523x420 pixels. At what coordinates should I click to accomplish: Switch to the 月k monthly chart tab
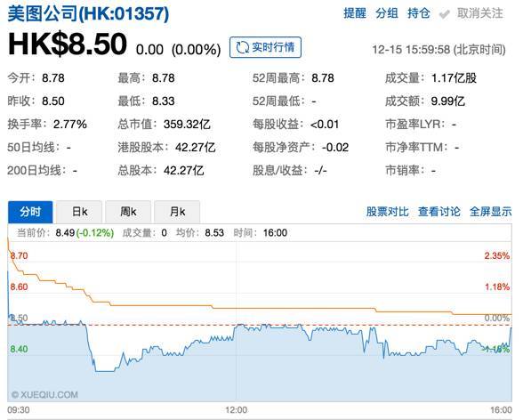click(x=178, y=212)
